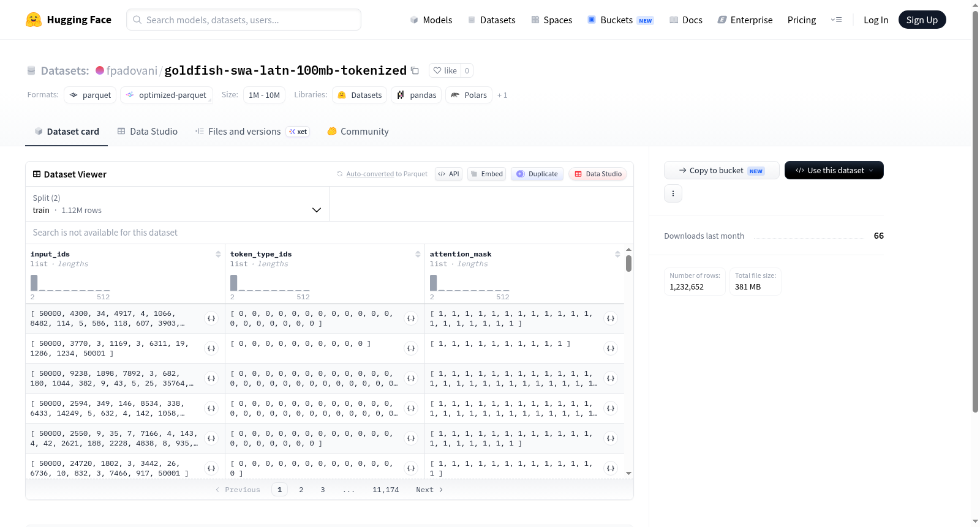980x527 pixels.
Task: Expand JSON of second attention_mask row
Action: pyautogui.click(x=611, y=348)
